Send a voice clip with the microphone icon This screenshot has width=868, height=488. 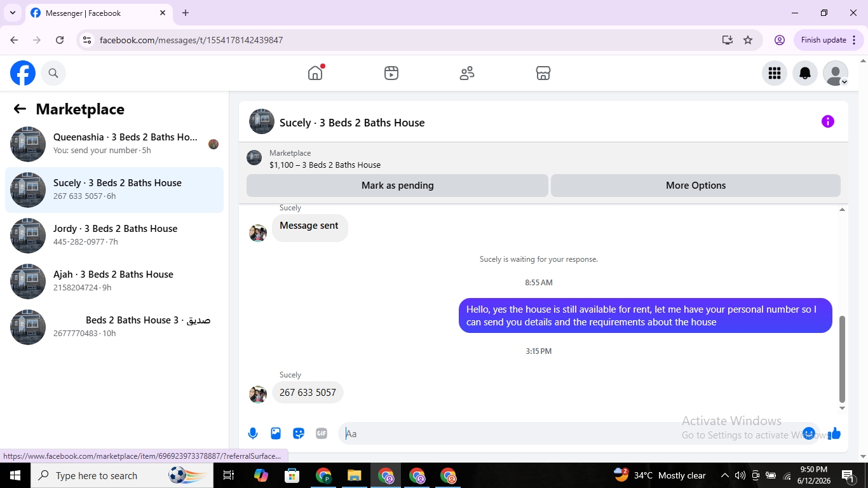pos(253,433)
